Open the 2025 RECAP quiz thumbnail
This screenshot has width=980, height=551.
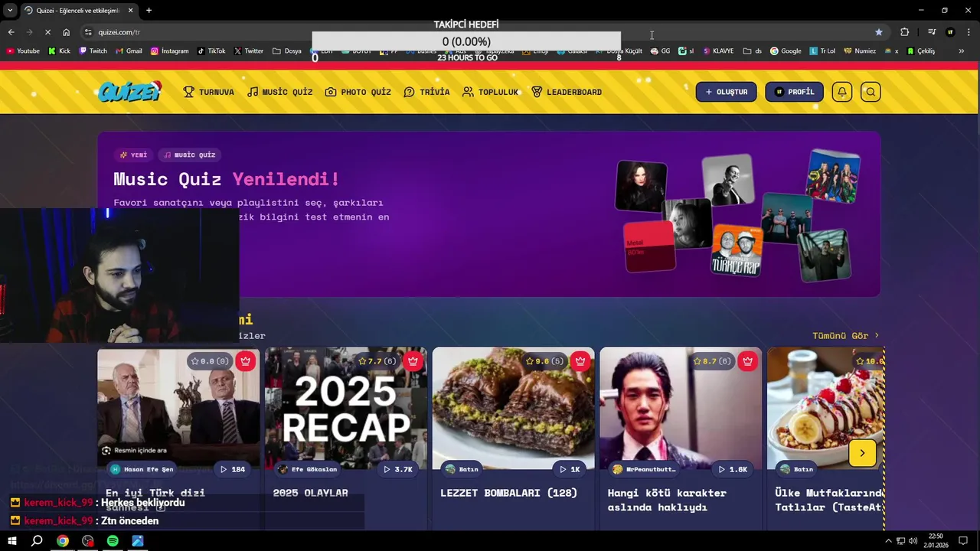[346, 408]
